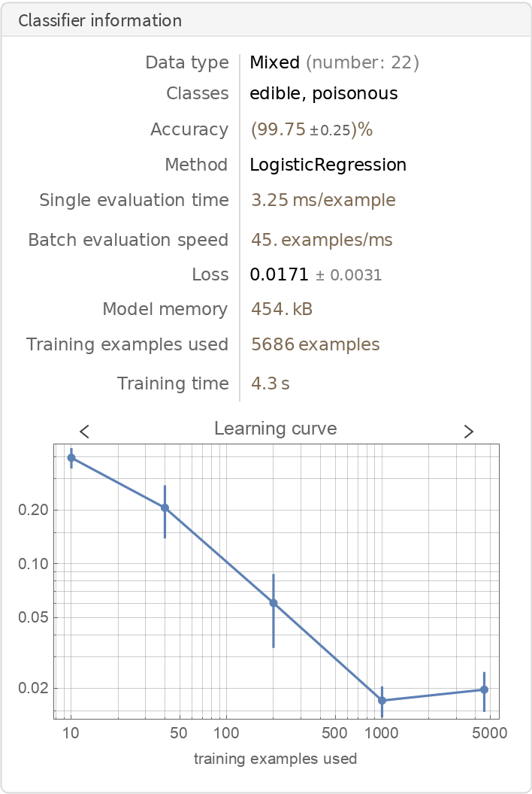Click the Classifier information header

click(100, 20)
